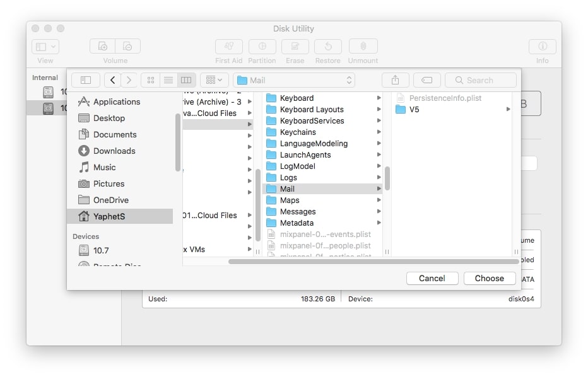The image size is (588, 377).
Task: Select the Erase tool icon
Action: pos(295,47)
